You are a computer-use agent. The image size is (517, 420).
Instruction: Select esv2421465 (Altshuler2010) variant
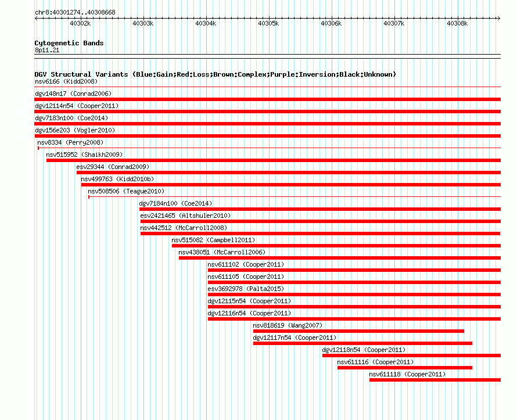186,216
